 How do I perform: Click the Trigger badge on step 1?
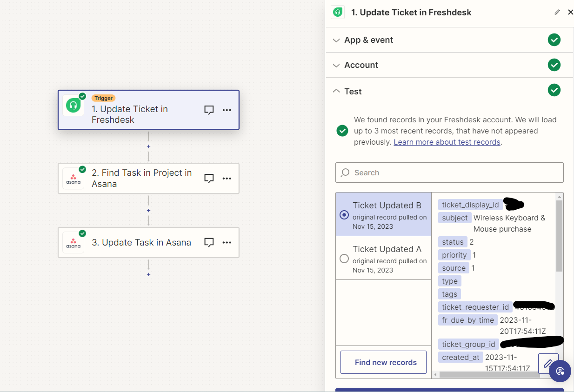coord(103,98)
